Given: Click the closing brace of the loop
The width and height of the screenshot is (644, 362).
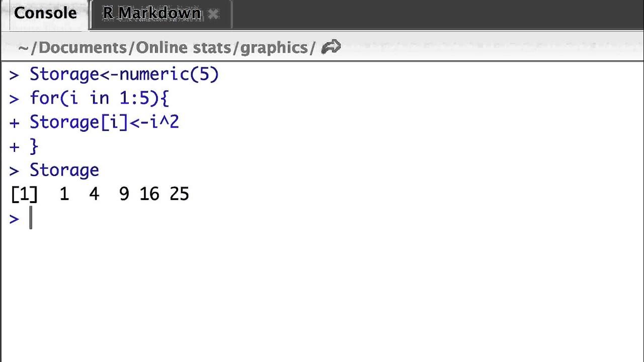Looking at the screenshot, I should (x=34, y=146).
